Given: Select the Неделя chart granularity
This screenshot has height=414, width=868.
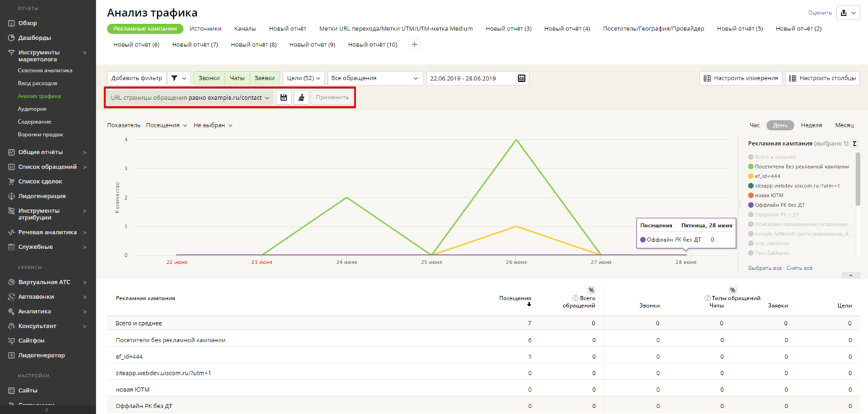Looking at the screenshot, I should [x=811, y=126].
